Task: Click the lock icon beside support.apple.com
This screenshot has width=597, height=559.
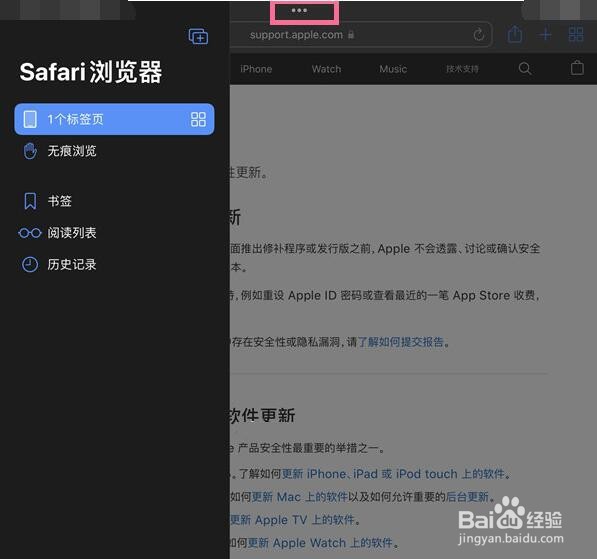Action: pyautogui.click(x=351, y=35)
